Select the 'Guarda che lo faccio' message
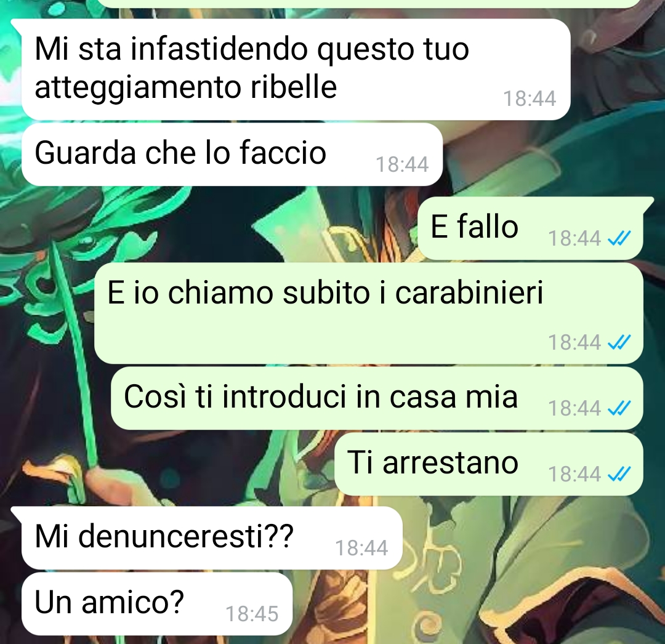The width and height of the screenshot is (665, 644). pyautogui.click(x=232, y=155)
